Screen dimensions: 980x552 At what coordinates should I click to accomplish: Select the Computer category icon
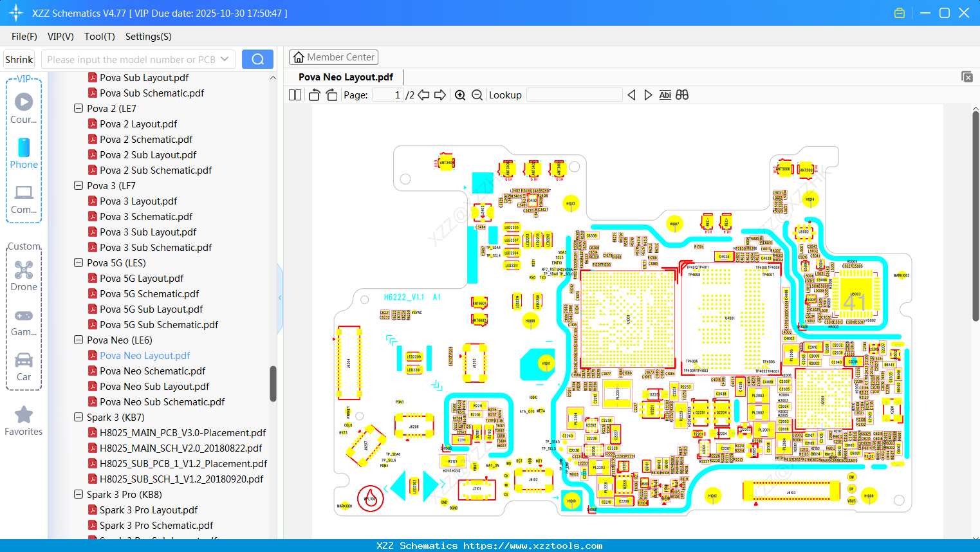point(24,199)
